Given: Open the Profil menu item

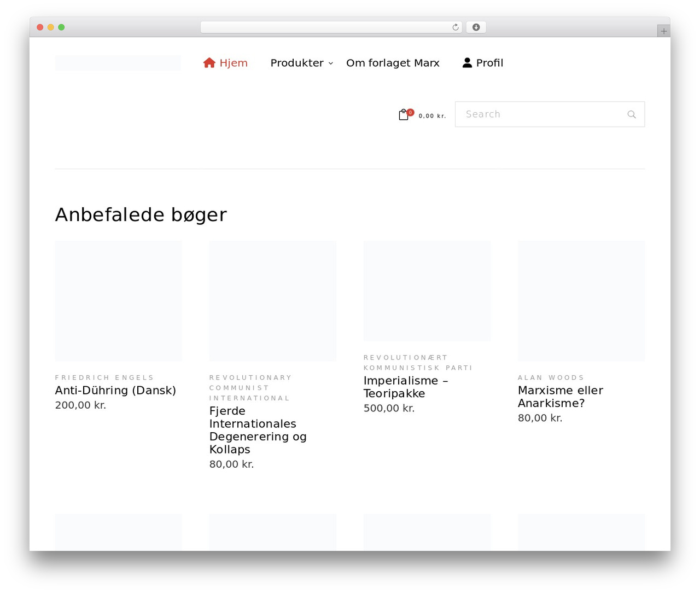Looking at the screenshot, I should pos(483,63).
